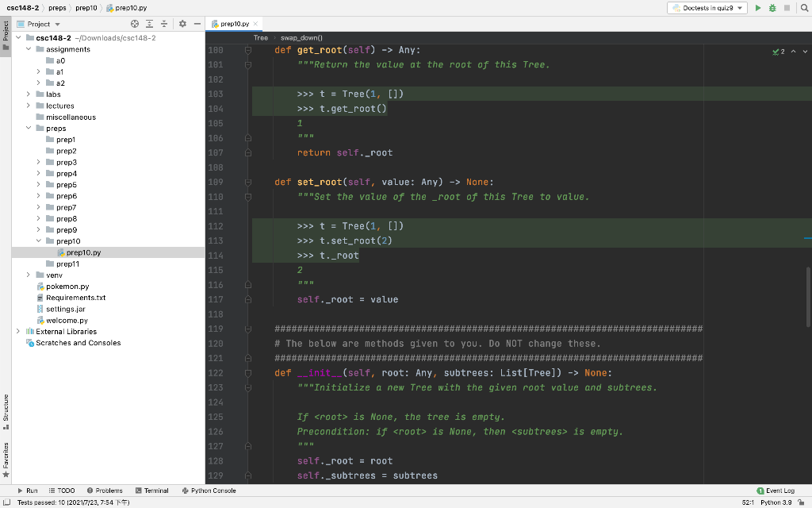Select welcome.py file
This screenshot has height=508, width=812.
[x=62, y=321]
